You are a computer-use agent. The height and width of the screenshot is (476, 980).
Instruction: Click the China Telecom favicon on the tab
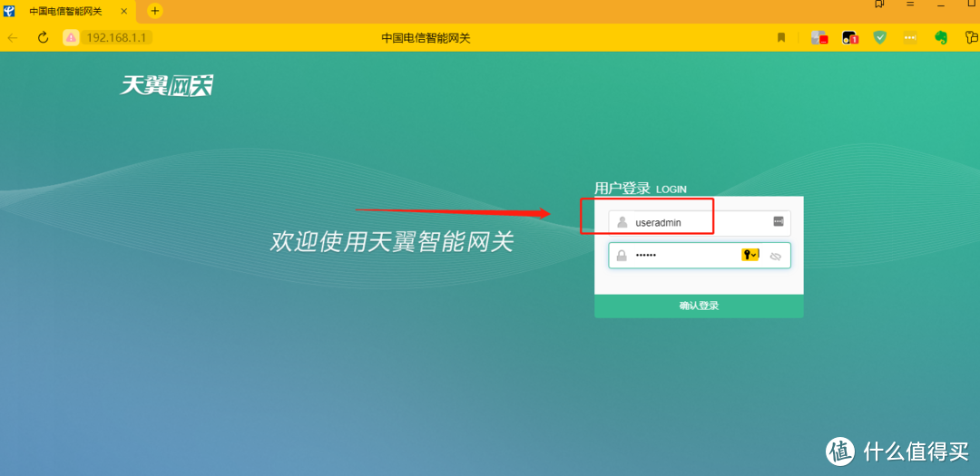coord(9,11)
